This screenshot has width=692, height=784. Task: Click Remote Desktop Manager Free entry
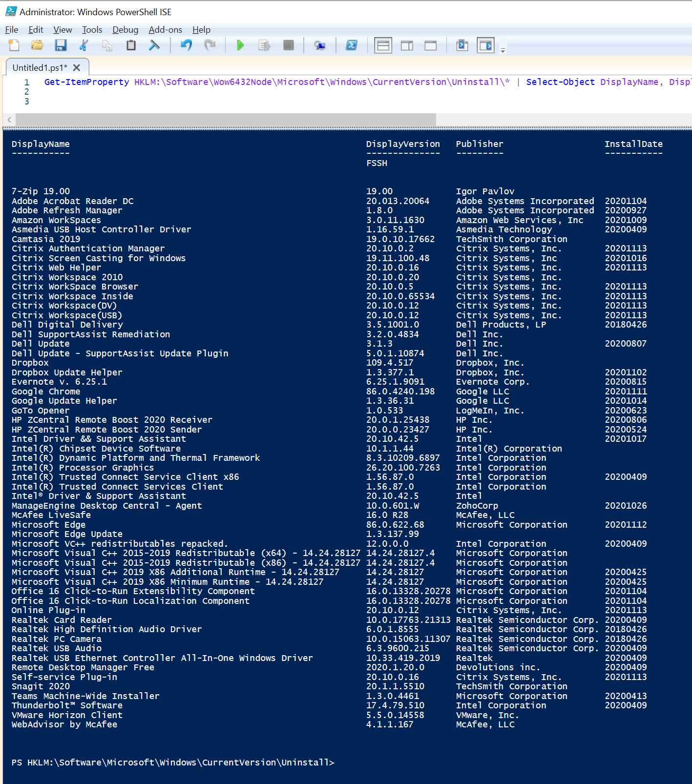click(83, 667)
